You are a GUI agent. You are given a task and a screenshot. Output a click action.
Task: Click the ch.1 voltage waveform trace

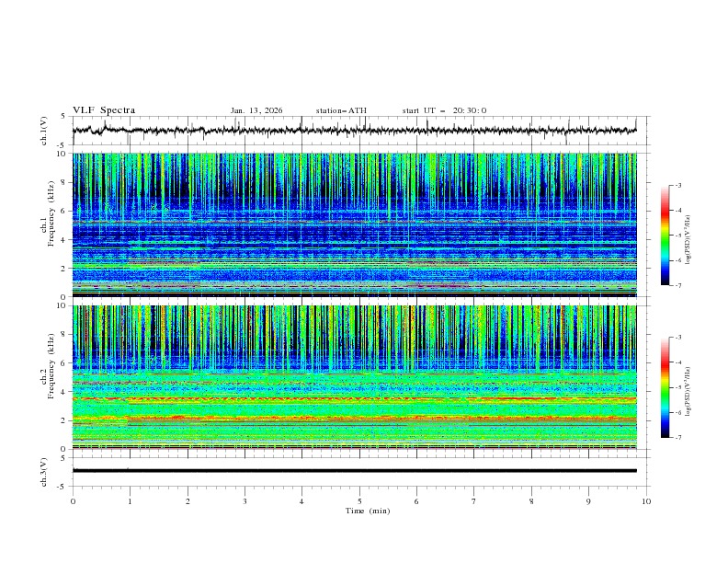tap(354, 130)
